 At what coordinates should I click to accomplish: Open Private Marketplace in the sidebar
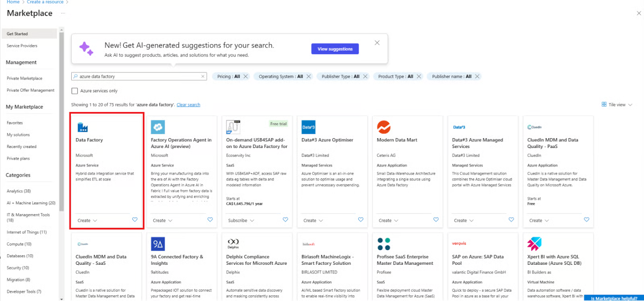(x=25, y=79)
